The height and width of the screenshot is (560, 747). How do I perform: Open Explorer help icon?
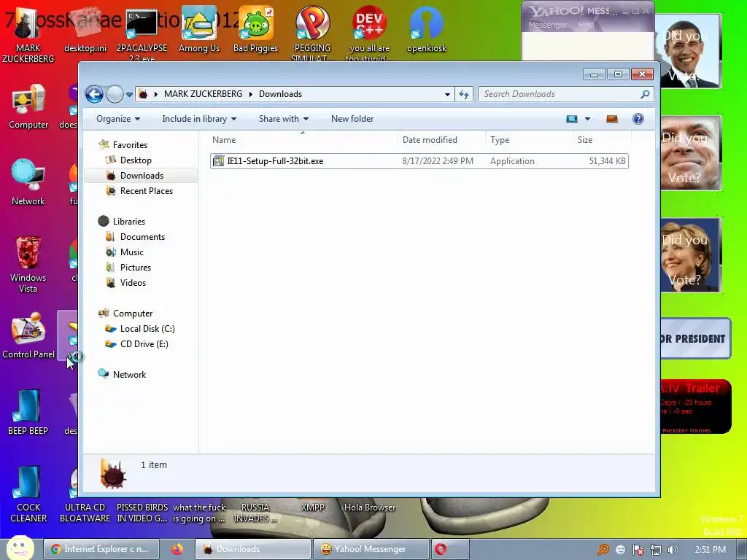pyautogui.click(x=638, y=119)
